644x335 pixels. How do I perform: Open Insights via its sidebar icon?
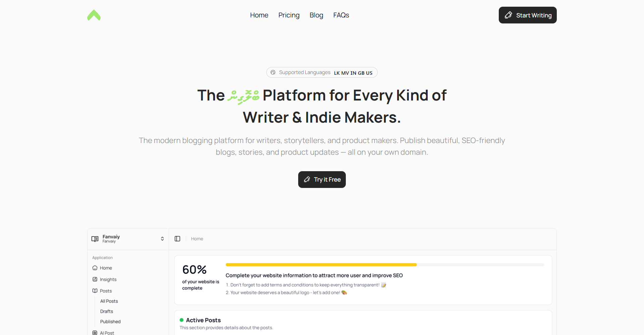pyautogui.click(x=95, y=279)
